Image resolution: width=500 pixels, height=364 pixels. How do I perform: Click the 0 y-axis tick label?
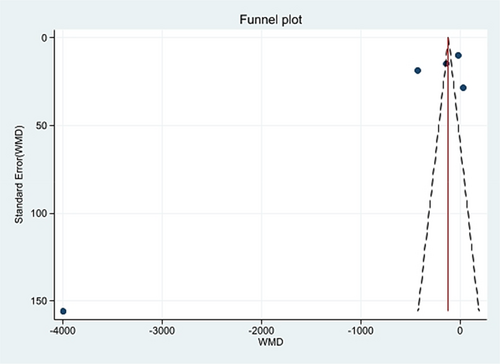pos(45,38)
